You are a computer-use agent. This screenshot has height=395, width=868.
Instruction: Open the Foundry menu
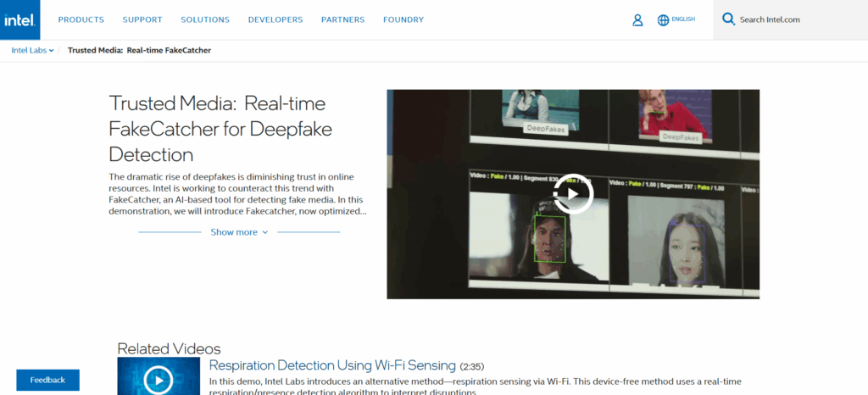[403, 19]
